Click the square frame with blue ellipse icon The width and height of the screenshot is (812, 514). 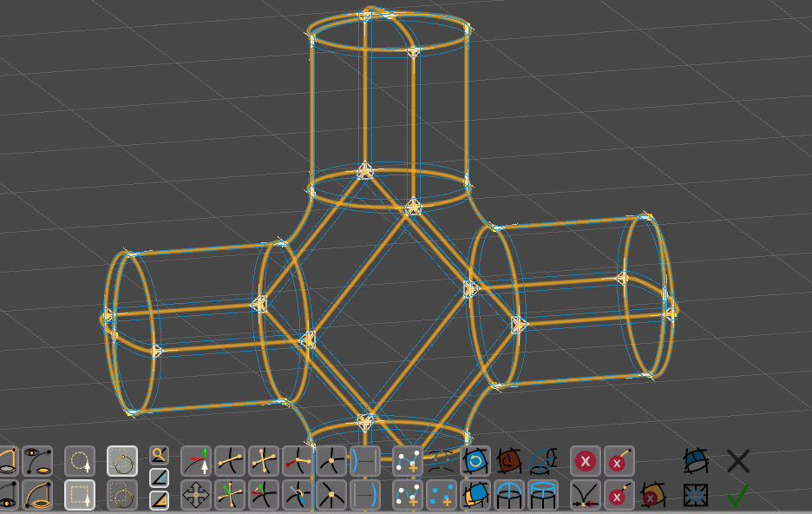(x=696, y=495)
